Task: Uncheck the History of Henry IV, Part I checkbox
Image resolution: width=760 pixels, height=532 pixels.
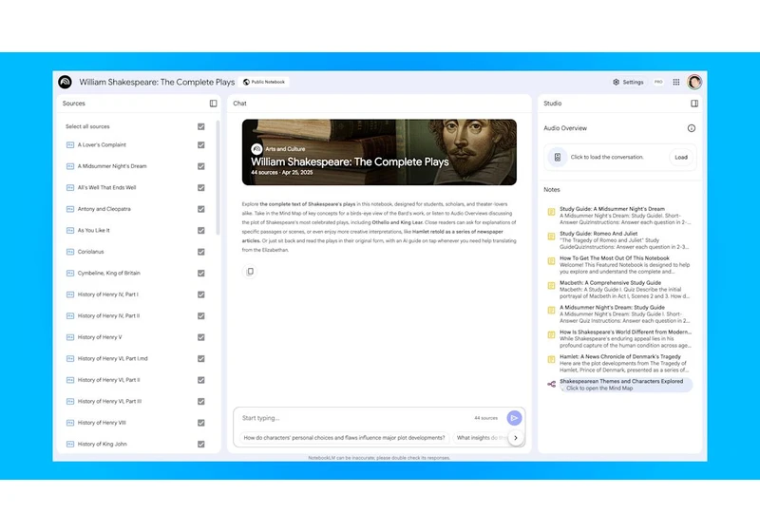Action: pos(201,294)
